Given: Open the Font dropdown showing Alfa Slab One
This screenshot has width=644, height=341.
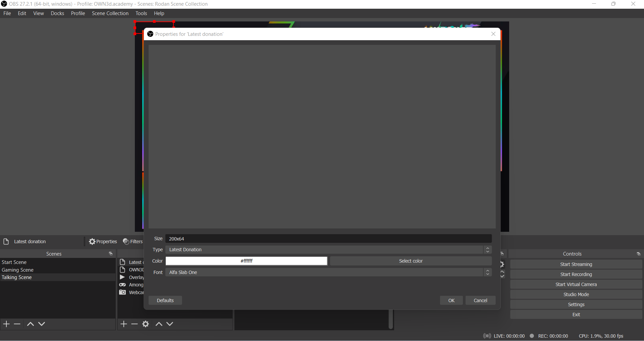Looking at the screenshot, I should 328,272.
